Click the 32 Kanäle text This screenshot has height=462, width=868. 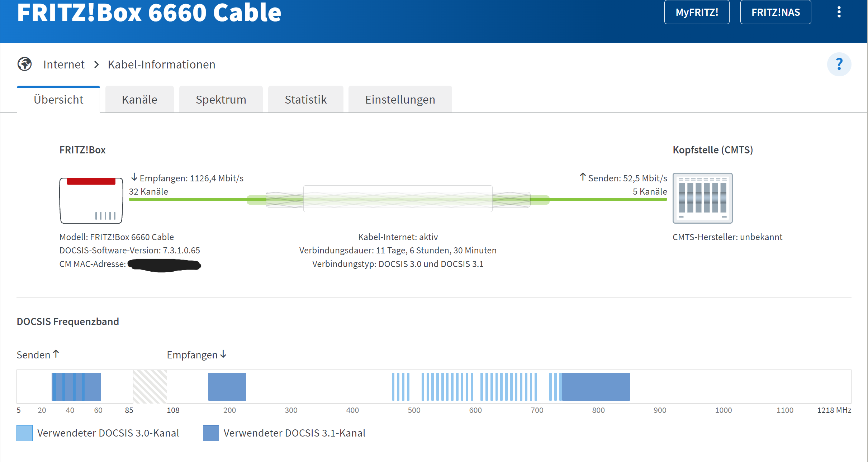(x=148, y=191)
